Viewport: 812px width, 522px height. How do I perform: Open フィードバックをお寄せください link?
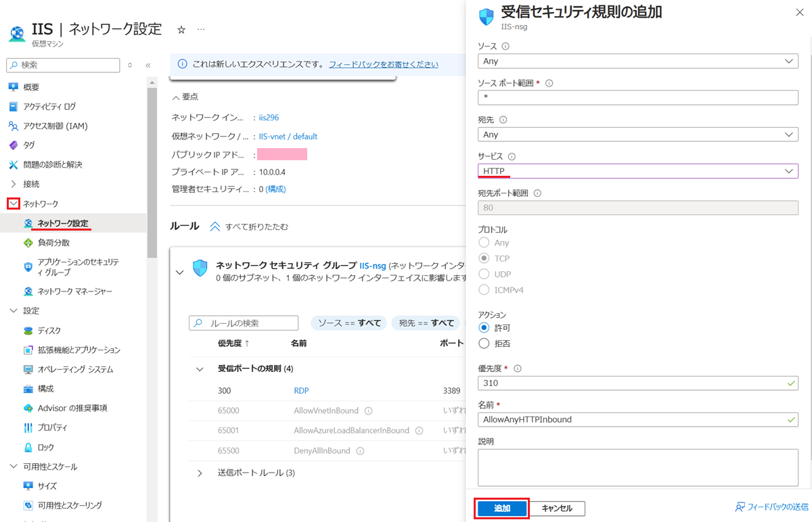point(384,64)
